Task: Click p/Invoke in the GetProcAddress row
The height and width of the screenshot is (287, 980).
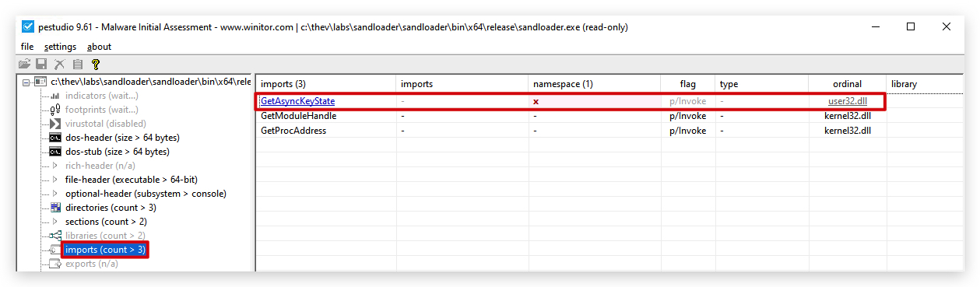Action: coord(688,131)
